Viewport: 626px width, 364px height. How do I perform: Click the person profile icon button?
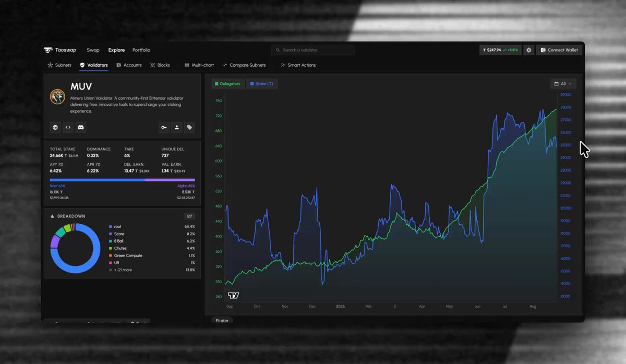click(x=177, y=127)
